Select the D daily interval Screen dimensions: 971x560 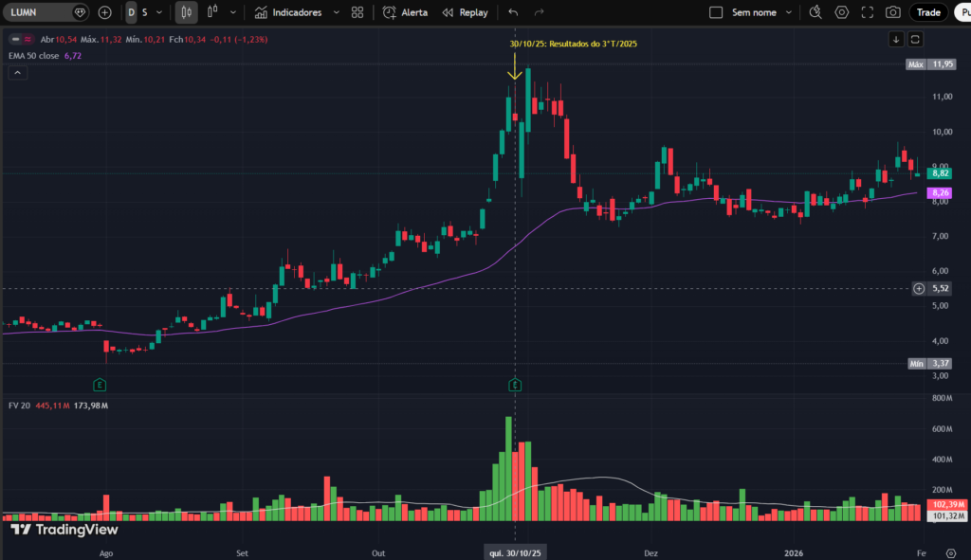point(133,12)
